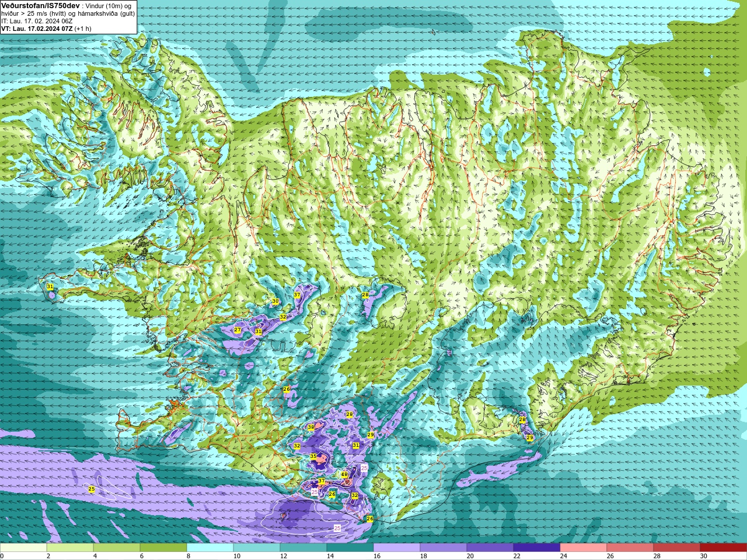Click the legend scale number 30
747x560 pixels.
pyautogui.click(x=703, y=556)
